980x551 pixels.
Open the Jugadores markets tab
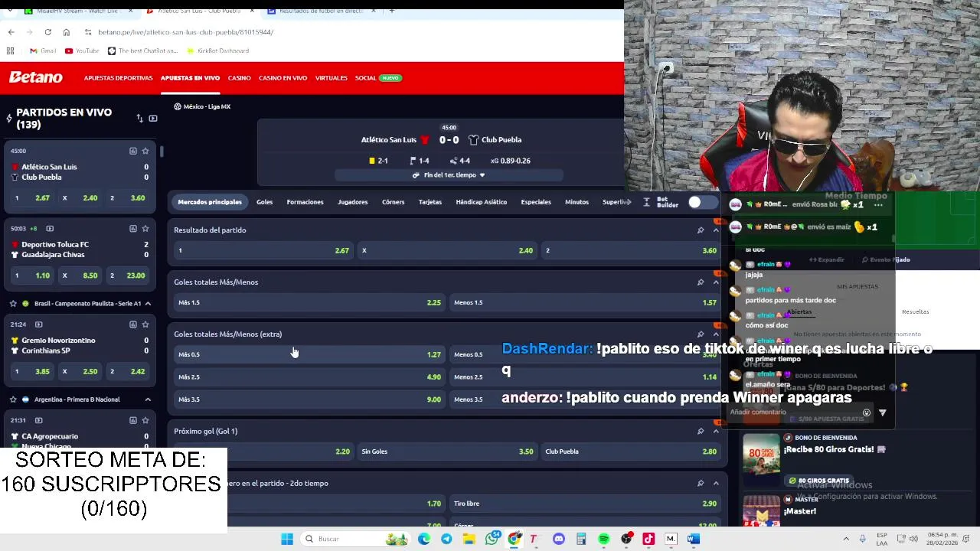pos(352,202)
